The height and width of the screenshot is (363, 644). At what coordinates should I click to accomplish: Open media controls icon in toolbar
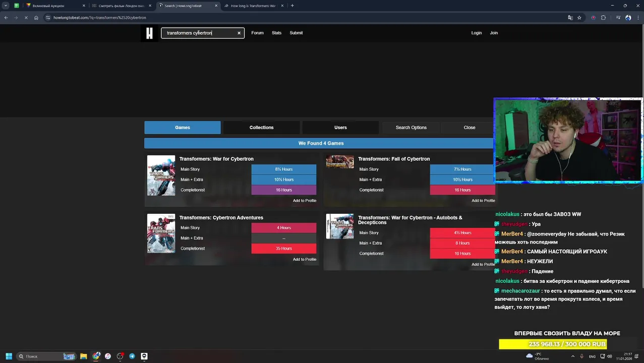tap(618, 18)
